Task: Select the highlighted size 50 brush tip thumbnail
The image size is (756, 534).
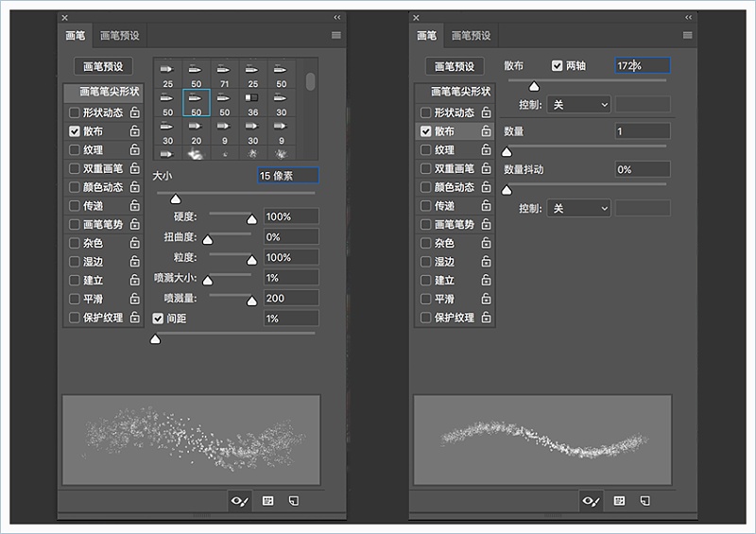Action: (x=196, y=104)
